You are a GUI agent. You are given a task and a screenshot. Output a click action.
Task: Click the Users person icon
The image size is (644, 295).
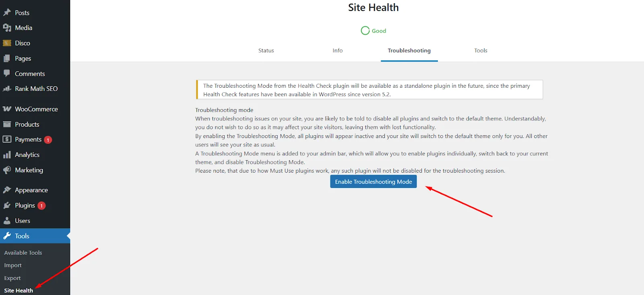coord(7,221)
